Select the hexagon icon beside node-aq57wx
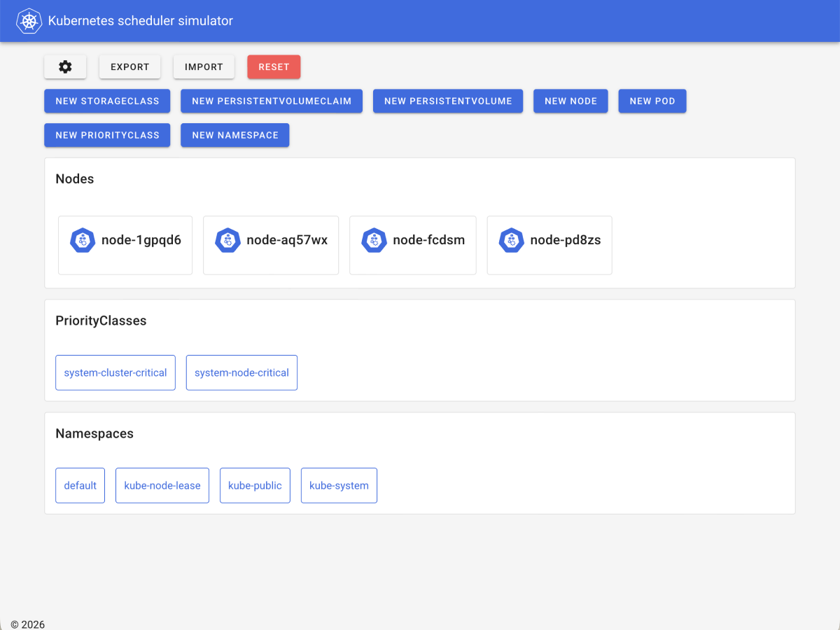Viewport: 840px width, 630px height. [x=228, y=240]
